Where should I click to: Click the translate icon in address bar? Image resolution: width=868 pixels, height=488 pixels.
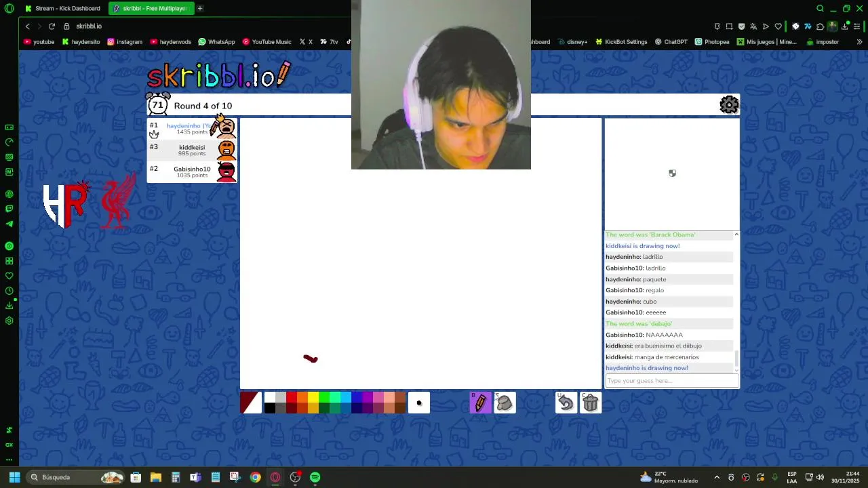pos(753,26)
